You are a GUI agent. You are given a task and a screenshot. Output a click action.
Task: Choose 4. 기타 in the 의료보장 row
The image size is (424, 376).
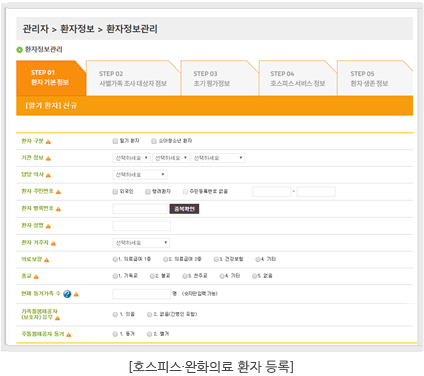tap(258, 259)
